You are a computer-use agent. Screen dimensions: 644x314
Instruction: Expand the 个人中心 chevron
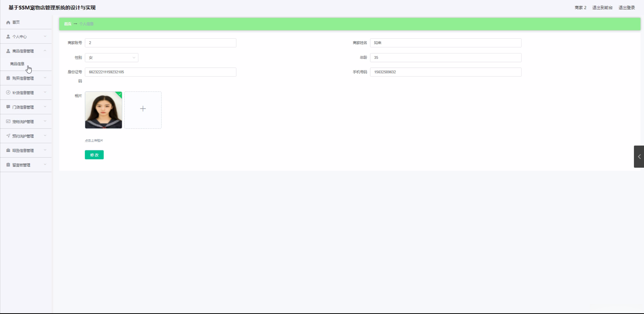45,36
